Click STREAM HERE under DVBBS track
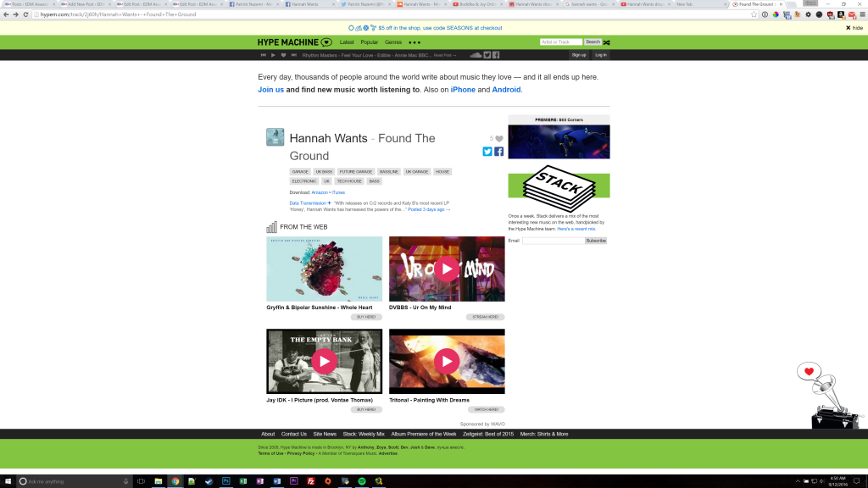Viewport: 868px width, 488px height. coord(486,317)
